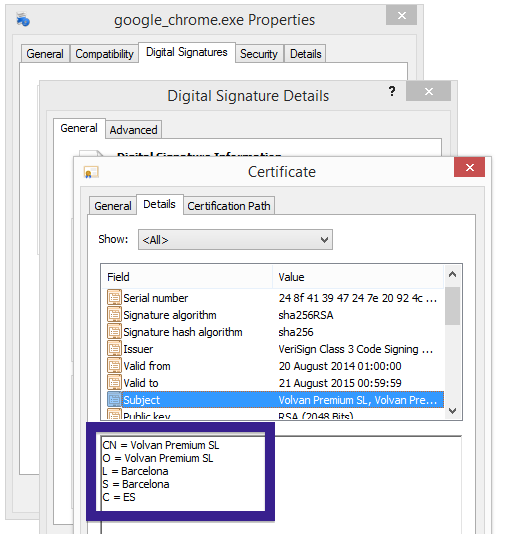The height and width of the screenshot is (534, 508).
Task: Select the Issuer row label
Action: click(x=138, y=349)
